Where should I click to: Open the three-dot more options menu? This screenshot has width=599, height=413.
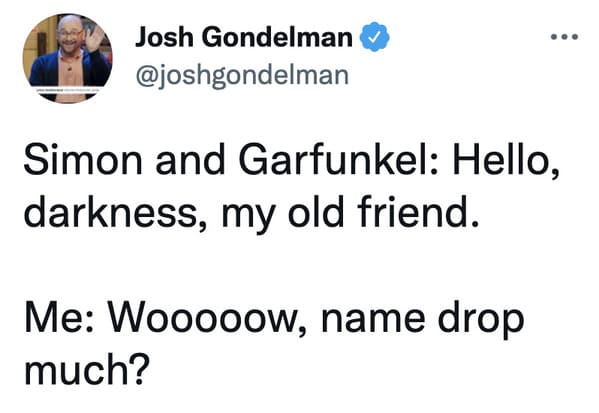[564, 37]
